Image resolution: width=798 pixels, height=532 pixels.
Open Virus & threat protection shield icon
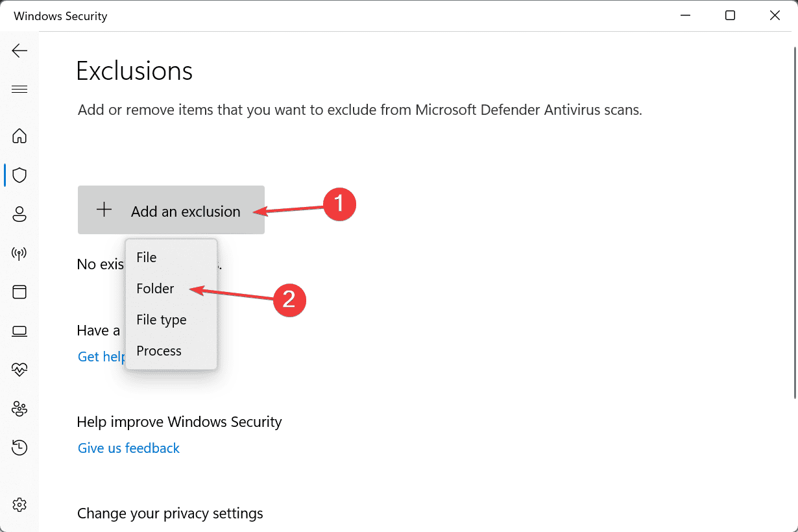(19, 175)
